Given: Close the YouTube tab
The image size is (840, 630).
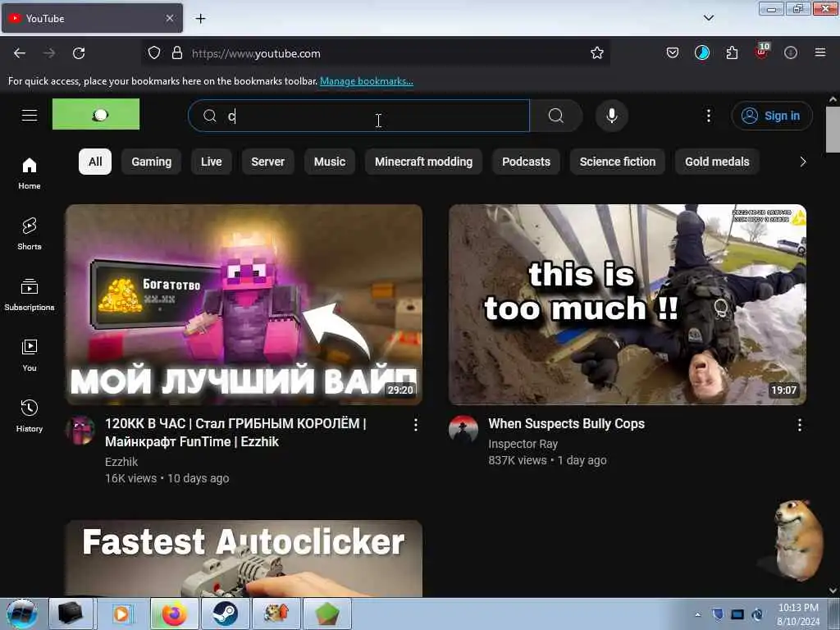Looking at the screenshot, I should point(170,18).
